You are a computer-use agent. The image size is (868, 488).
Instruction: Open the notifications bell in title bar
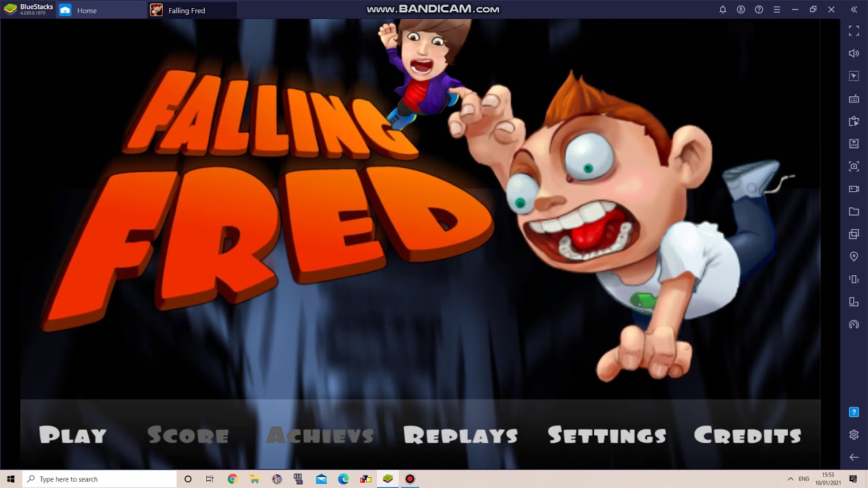(x=723, y=9)
